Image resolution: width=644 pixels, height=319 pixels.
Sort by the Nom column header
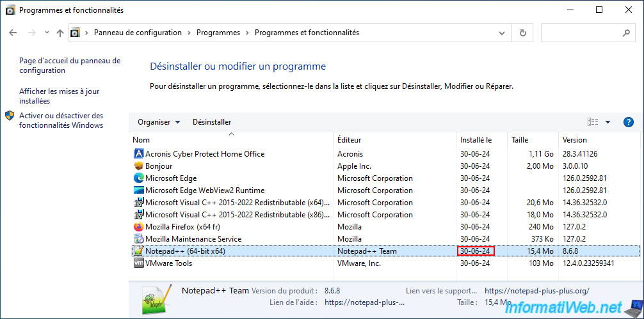pyautogui.click(x=232, y=140)
